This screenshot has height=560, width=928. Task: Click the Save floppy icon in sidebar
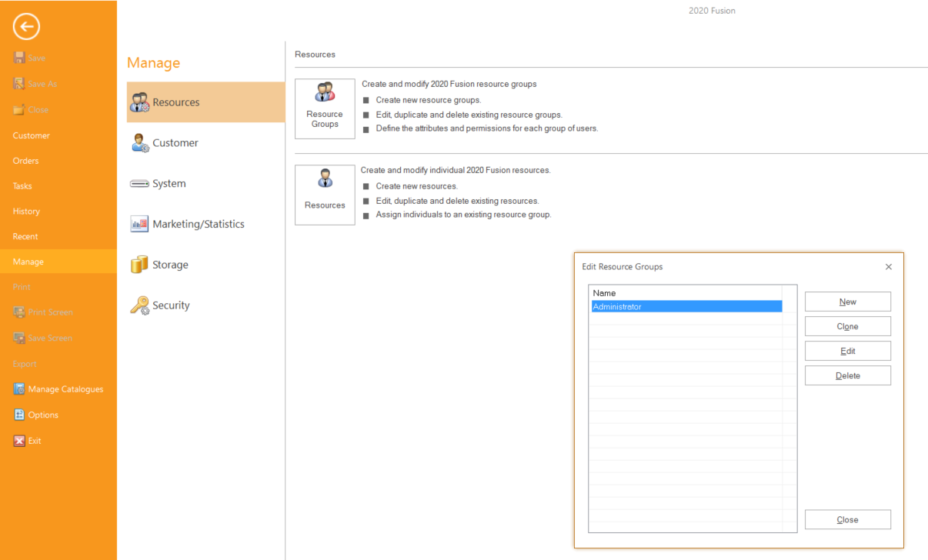click(x=19, y=58)
